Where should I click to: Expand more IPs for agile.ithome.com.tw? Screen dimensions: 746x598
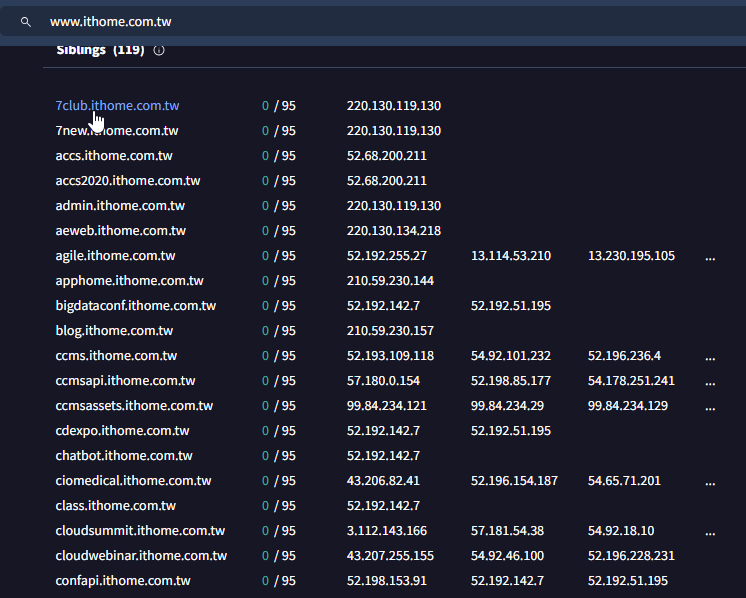(710, 257)
